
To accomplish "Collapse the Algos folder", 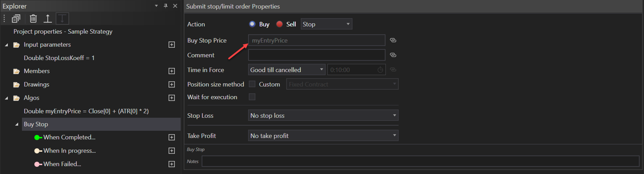I will 6,98.
